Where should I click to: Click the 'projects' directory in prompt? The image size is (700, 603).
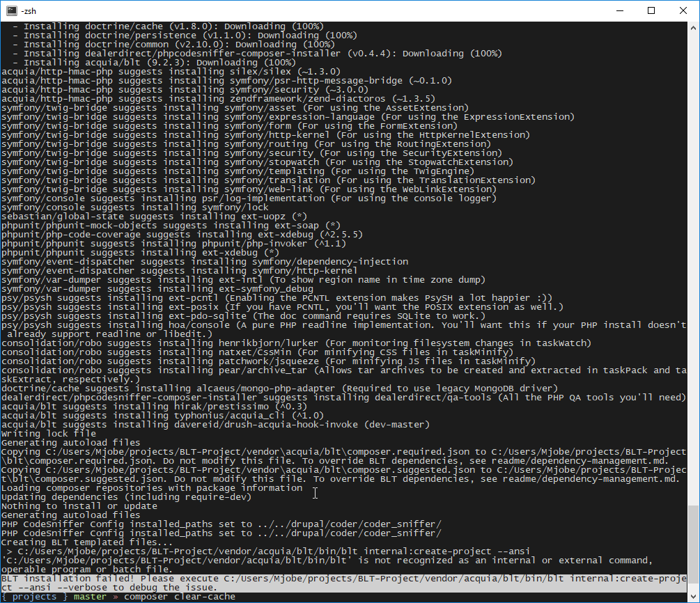click(x=34, y=597)
